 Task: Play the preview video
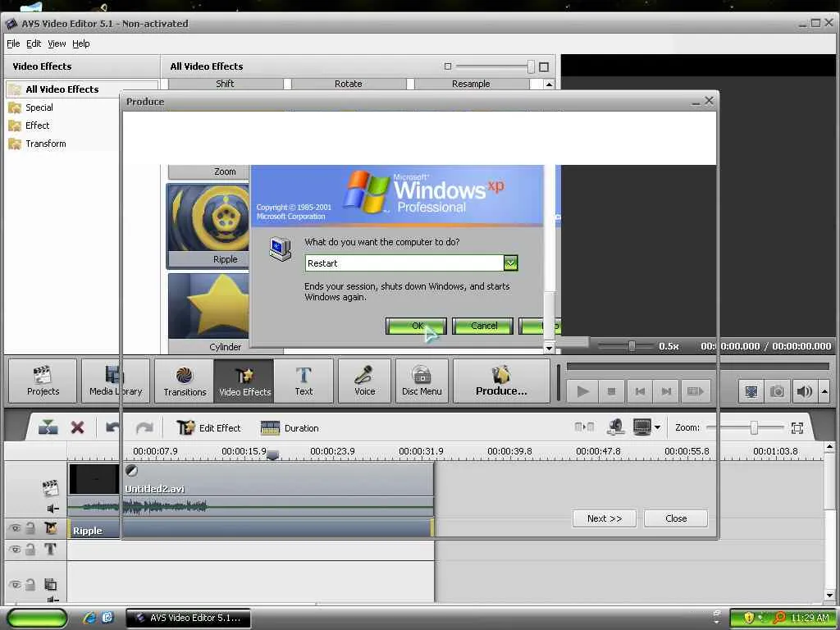tap(583, 391)
